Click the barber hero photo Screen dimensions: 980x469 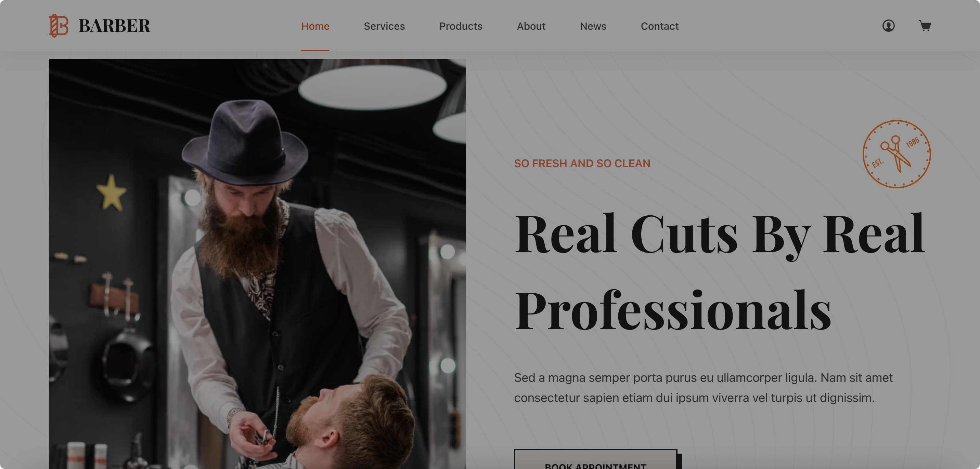pyautogui.click(x=257, y=264)
